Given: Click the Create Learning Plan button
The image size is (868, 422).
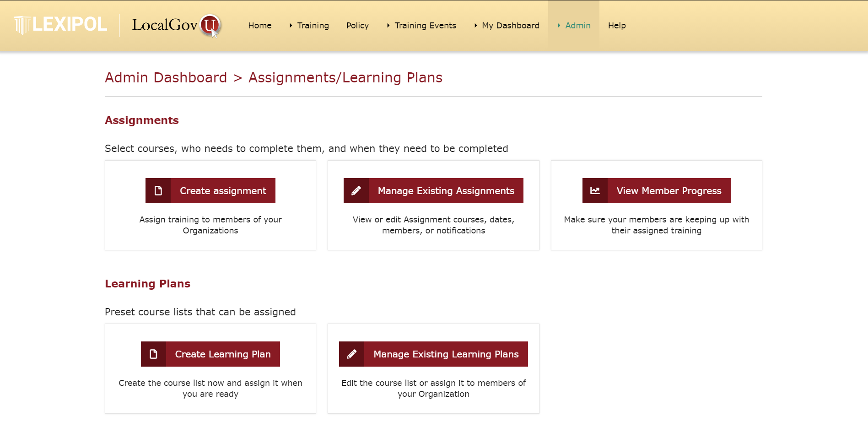Looking at the screenshot, I should (210, 354).
